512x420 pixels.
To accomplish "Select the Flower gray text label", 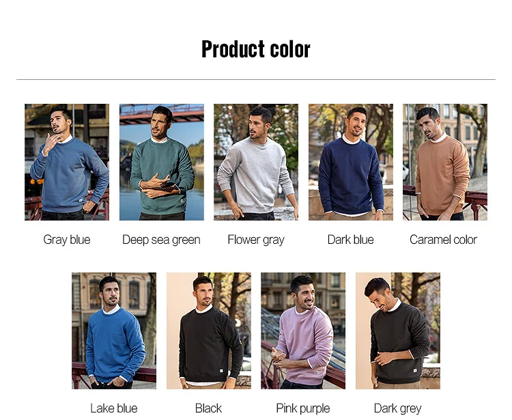I will click(x=256, y=240).
